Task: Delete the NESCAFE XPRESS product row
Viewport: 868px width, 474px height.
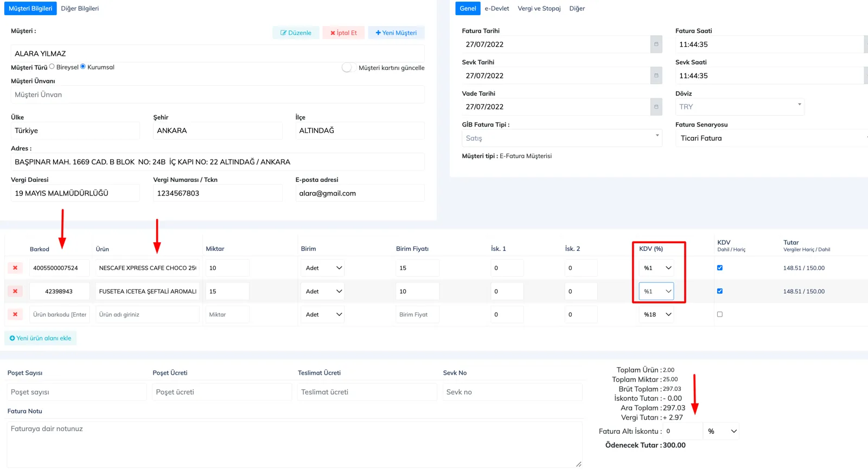Action: [15, 268]
